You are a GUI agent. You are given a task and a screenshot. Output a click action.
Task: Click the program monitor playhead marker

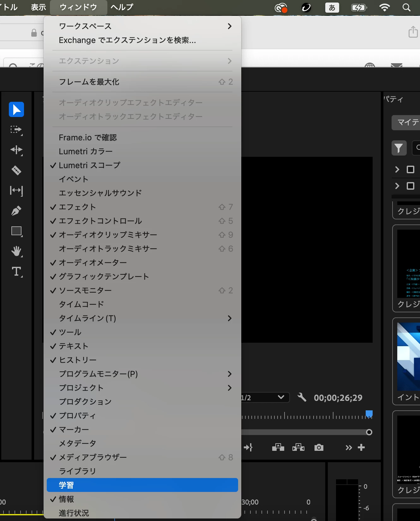pyautogui.click(x=369, y=414)
